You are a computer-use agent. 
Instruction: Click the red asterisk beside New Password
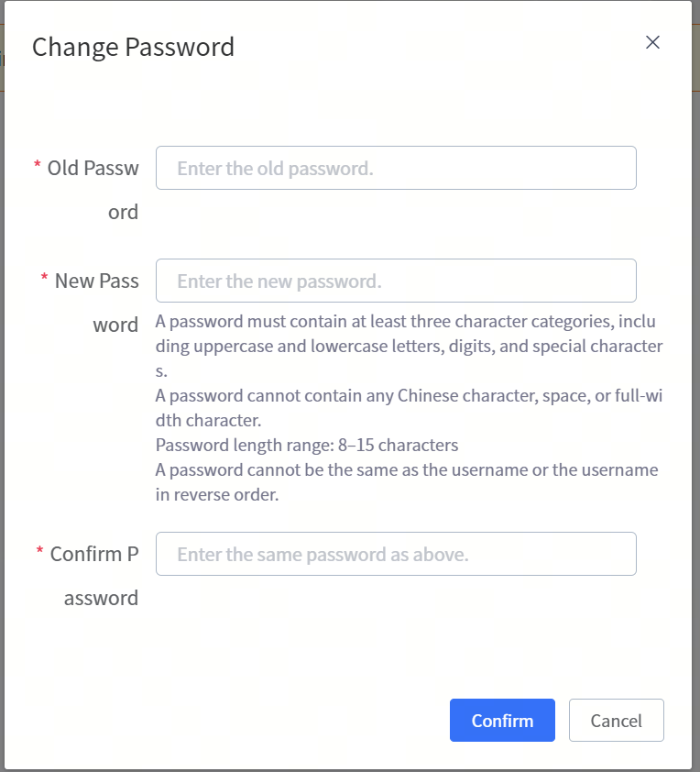point(45,280)
